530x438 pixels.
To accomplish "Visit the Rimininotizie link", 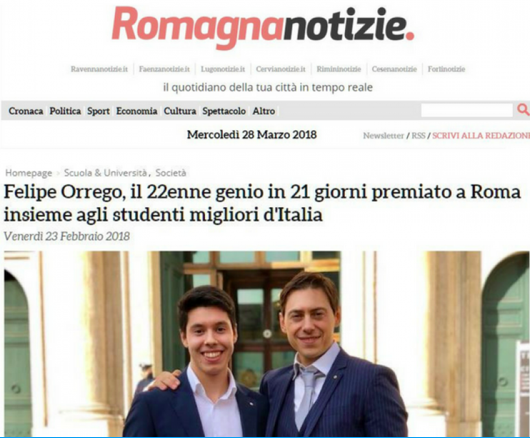I will [339, 69].
